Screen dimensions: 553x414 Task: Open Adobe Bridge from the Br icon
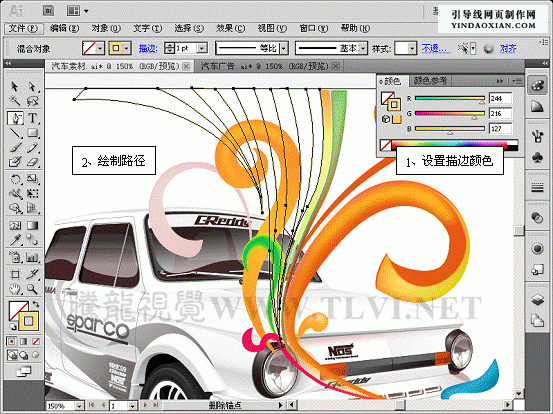(48, 11)
